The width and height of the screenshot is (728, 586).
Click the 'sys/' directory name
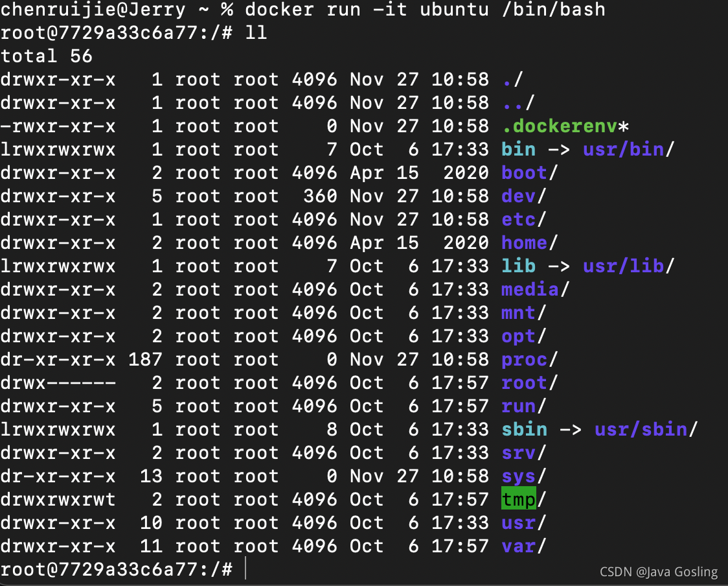click(524, 476)
